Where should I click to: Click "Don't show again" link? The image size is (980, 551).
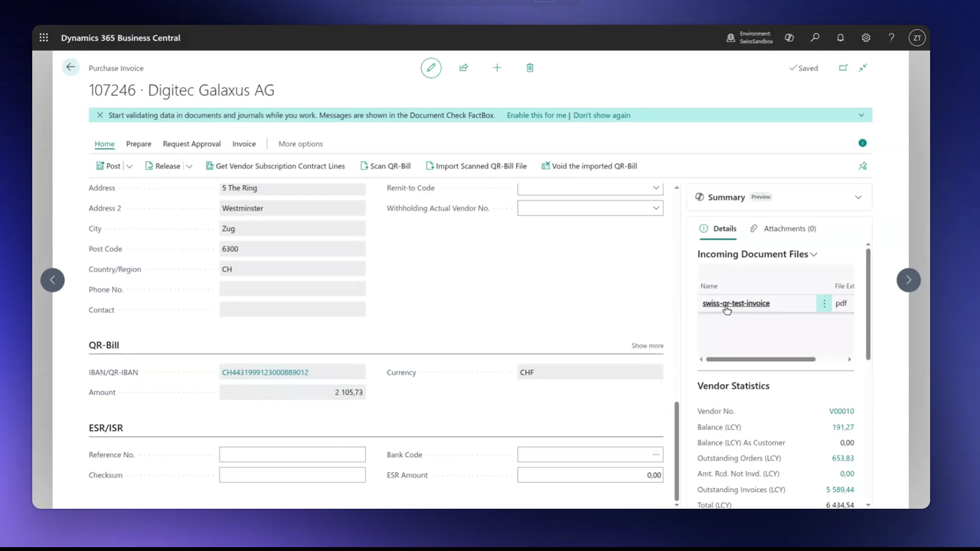tap(602, 116)
